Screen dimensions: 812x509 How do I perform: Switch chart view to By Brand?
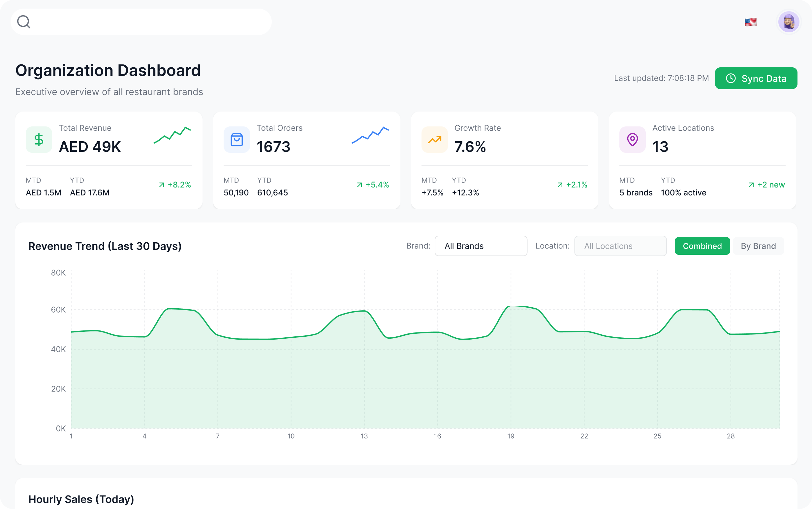[x=758, y=246]
